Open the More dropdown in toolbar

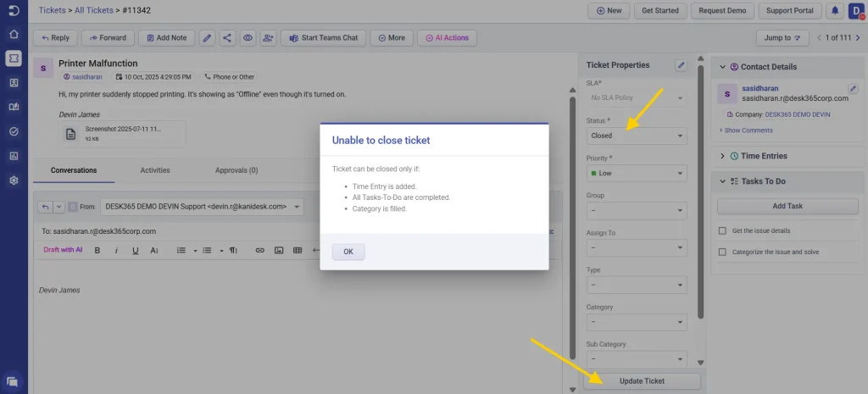pos(392,38)
